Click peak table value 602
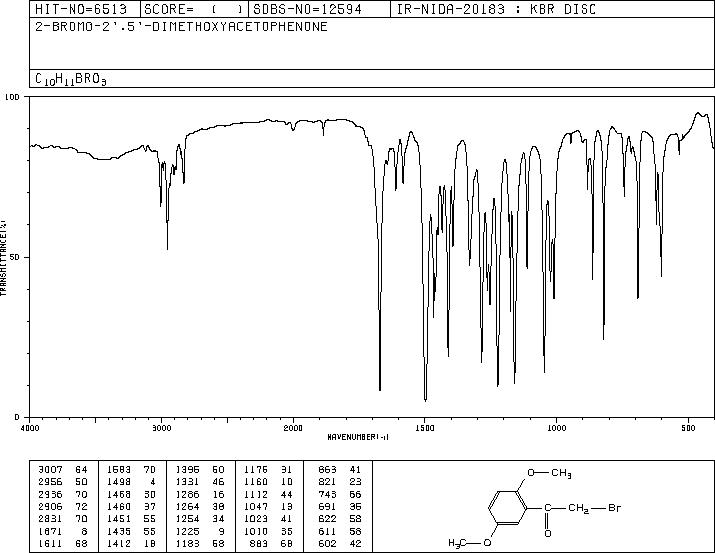715x553 pixels. point(327,543)
